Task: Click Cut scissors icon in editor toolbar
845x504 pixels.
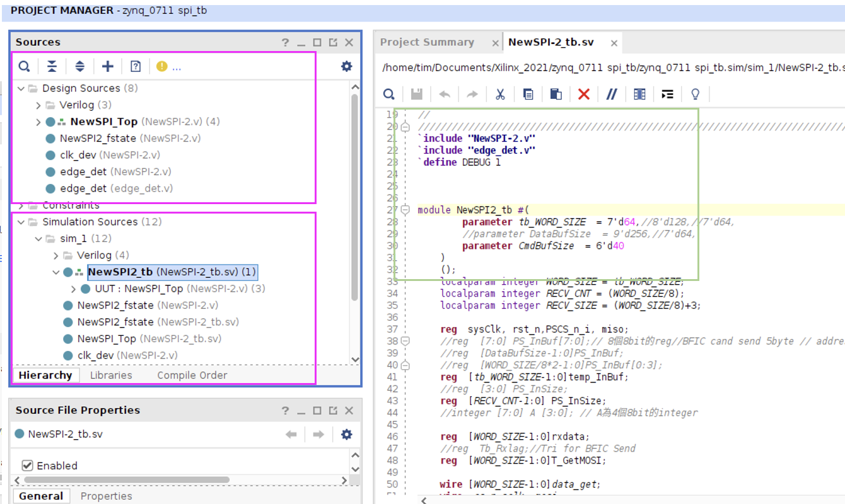Action: (500, 94)
